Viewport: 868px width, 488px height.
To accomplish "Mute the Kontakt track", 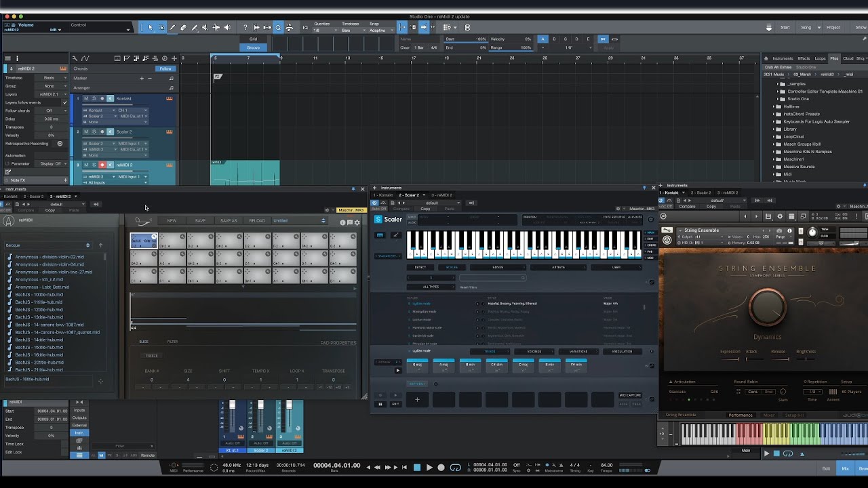I will (86, 98).
